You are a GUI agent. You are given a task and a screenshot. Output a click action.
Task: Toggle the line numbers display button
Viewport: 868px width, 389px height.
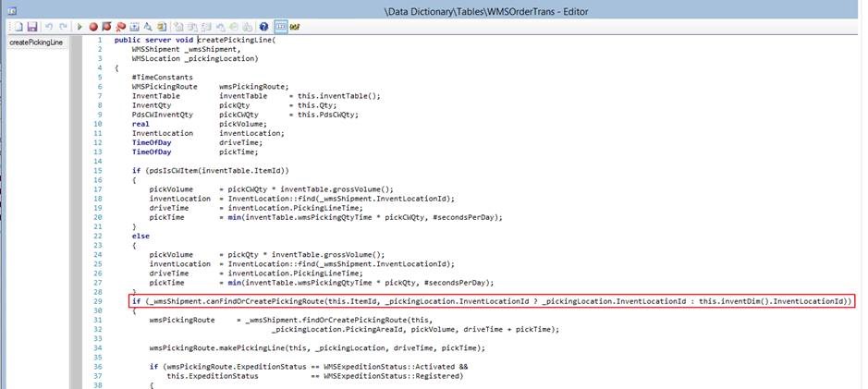pos(279,28)
